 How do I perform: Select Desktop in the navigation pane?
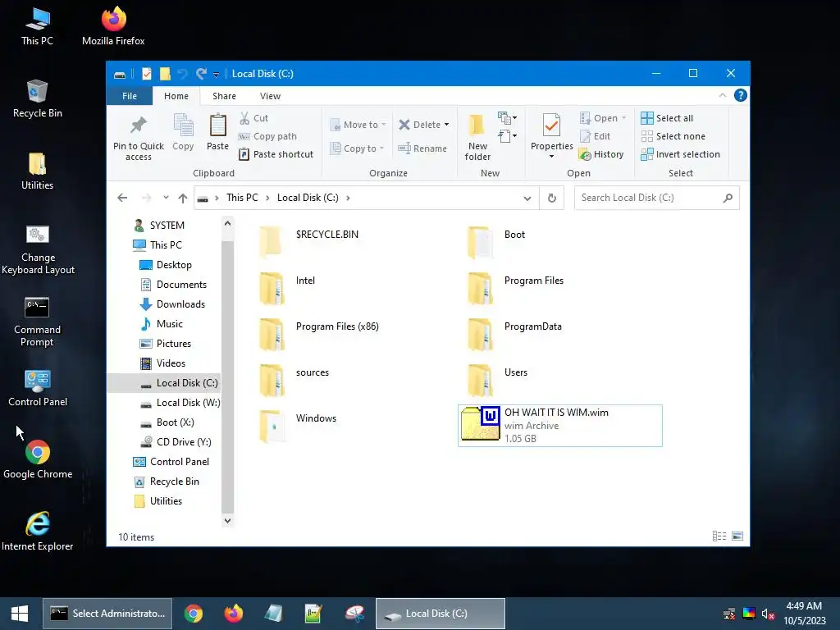(x=174, y=265)
